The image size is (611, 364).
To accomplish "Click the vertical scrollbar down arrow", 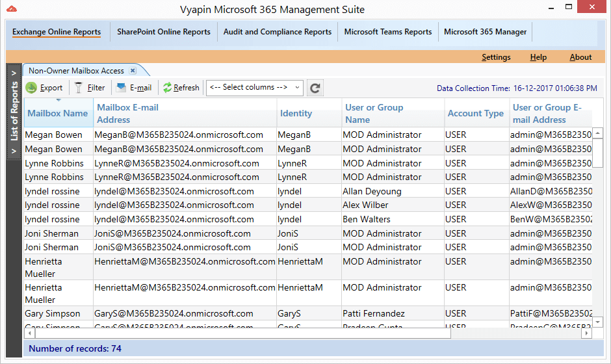I will coord(597,322).
